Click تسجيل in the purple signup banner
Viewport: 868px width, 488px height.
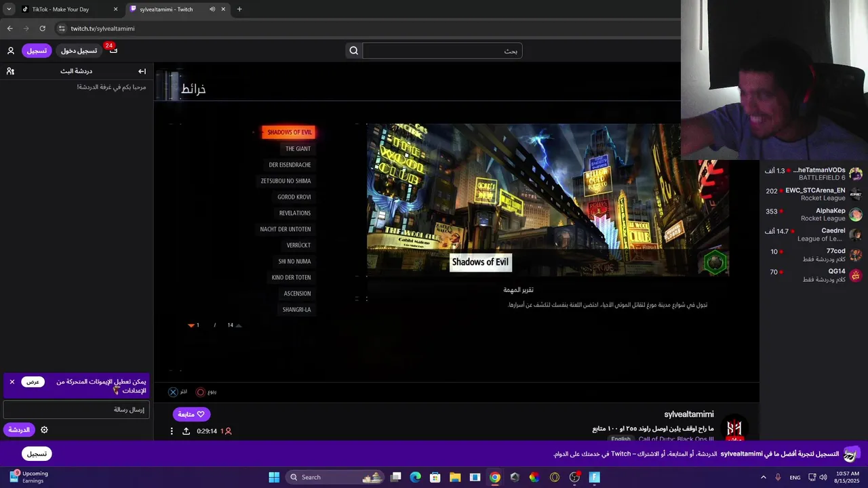[37, 453]
